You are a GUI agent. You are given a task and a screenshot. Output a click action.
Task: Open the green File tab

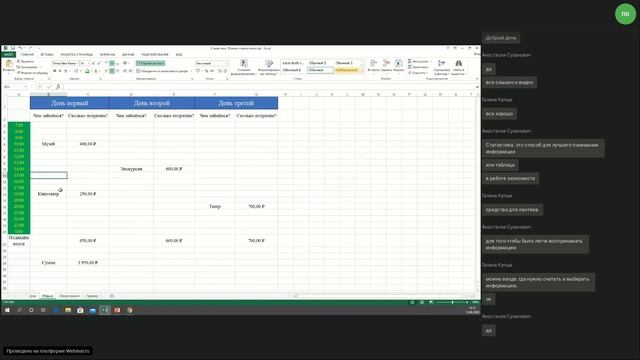tap(9, 54)
